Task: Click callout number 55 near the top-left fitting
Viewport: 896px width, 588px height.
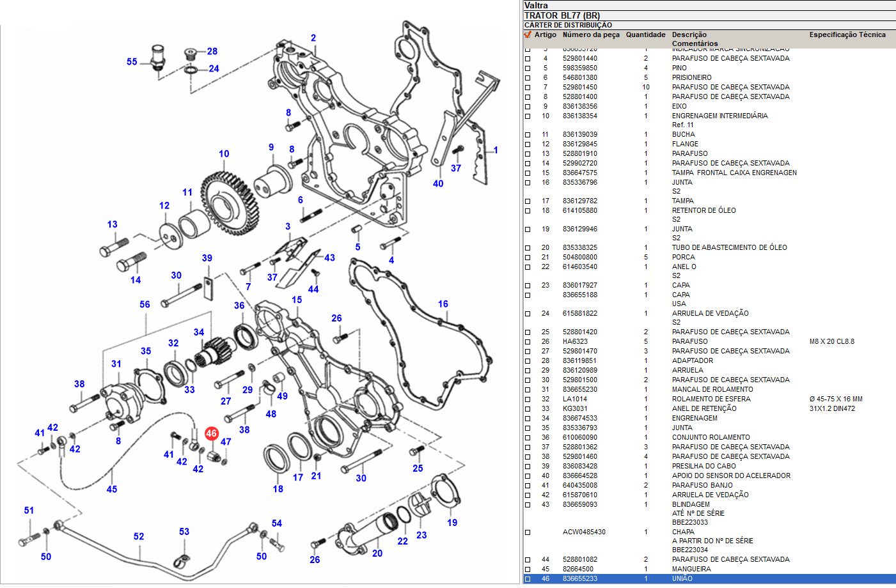Action: tap(132, 62)
